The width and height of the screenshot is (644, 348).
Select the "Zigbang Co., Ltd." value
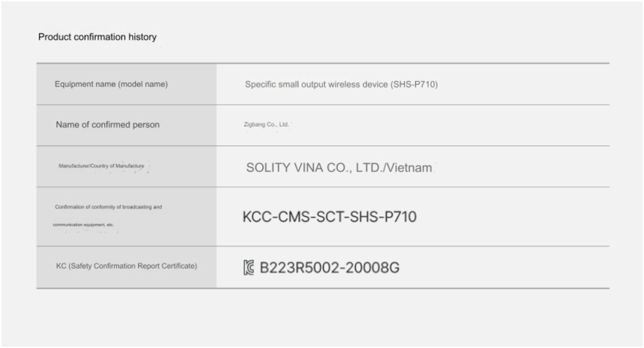[262, 125]
